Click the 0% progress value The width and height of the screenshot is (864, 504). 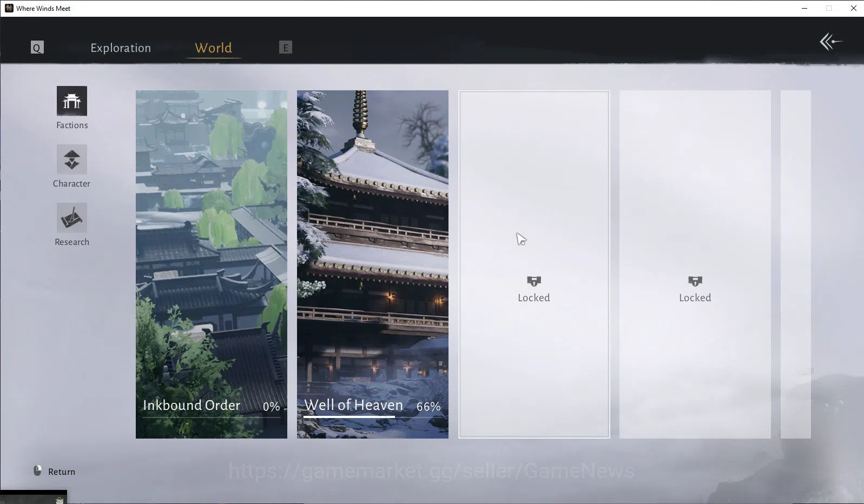(272, 407)
